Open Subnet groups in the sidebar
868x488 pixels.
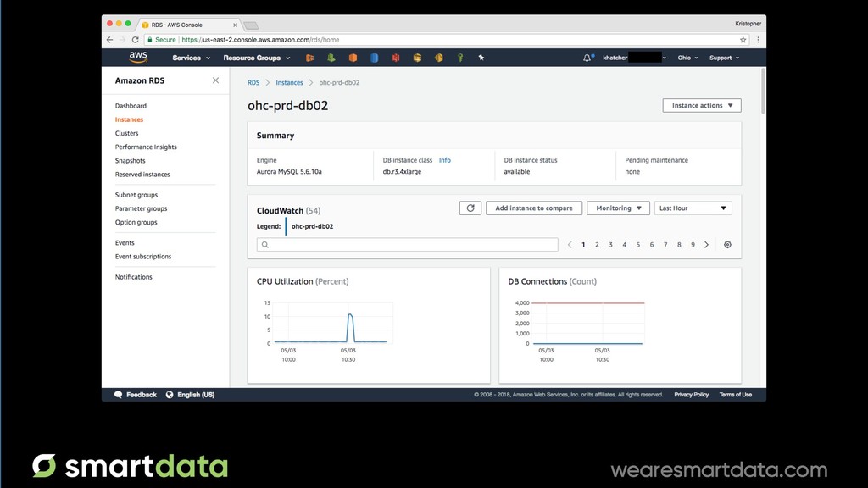tap(136, 195)
